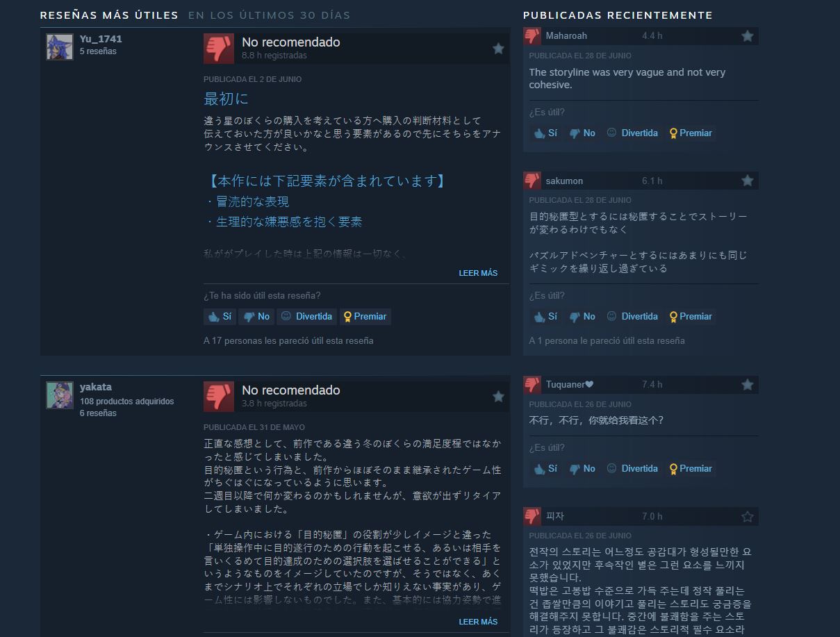Screen dimensions: 840x637
Task: Select En los últimos 30 días filter
Action: tap(269, 15)
